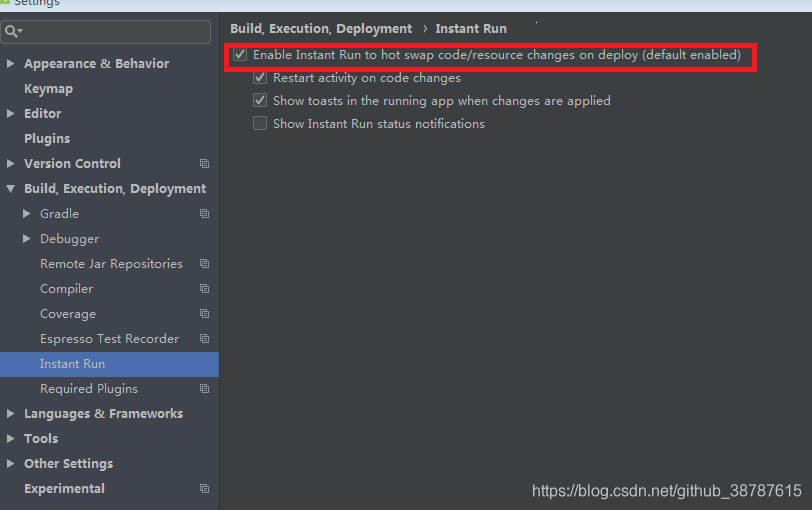Select Languages & Frameworks label

[104, 414]
